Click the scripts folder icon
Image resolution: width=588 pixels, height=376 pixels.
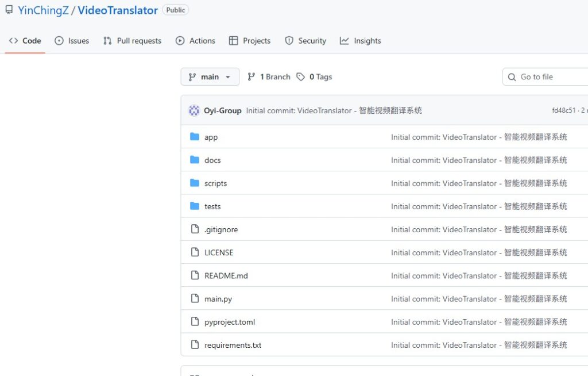click(x=195, y=183)
